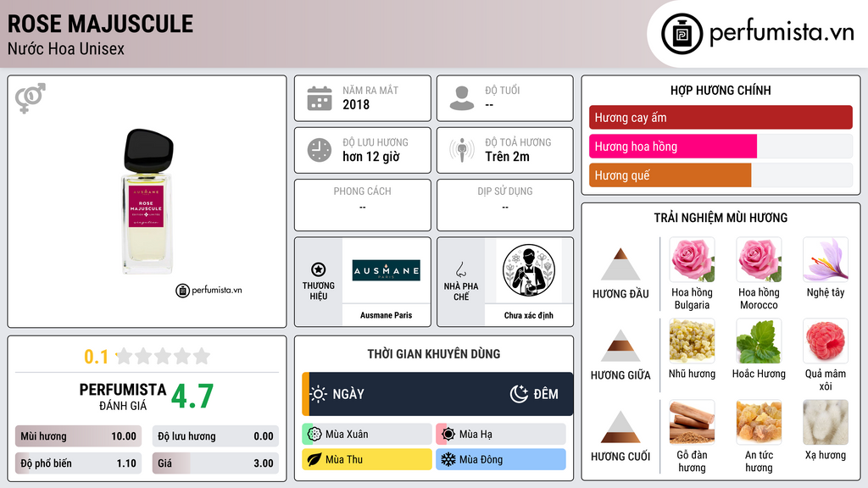Screen dimensions: 868x488
Task: Click the Ngày label in day bar
Action: pyautogui.click(x=348, y=394)
